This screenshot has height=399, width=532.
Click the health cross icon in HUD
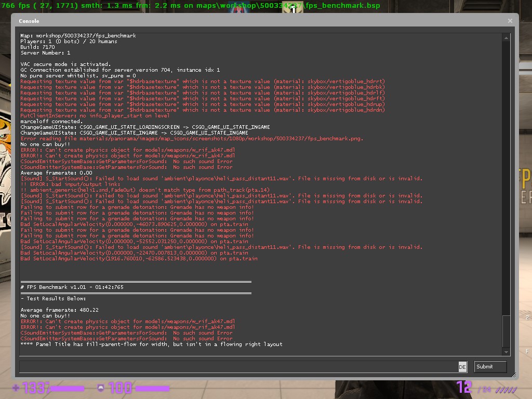16,388
